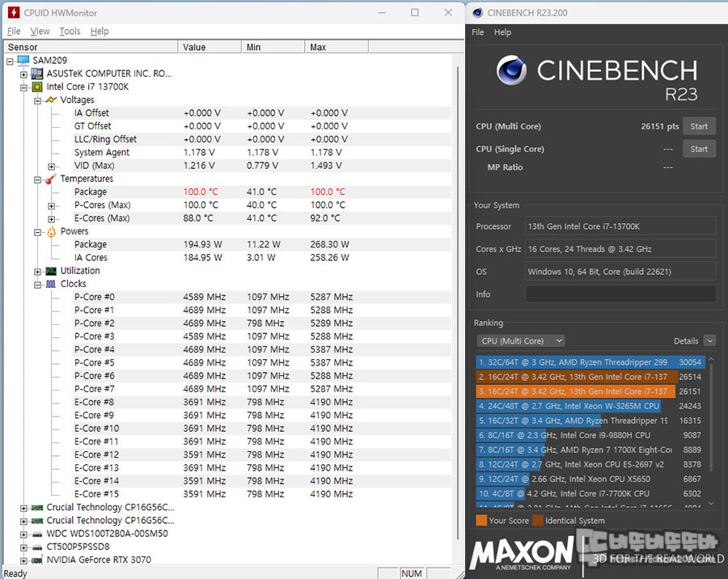Screen dimensions: 728x579
Task: Expand the ASUSTeK COMPUTER node
Action: click(23, 74)
